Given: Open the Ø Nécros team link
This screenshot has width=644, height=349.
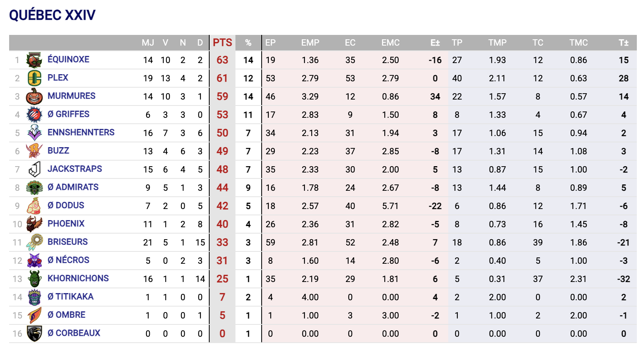Looking at the screenshot, I should (x=68, y=260).
